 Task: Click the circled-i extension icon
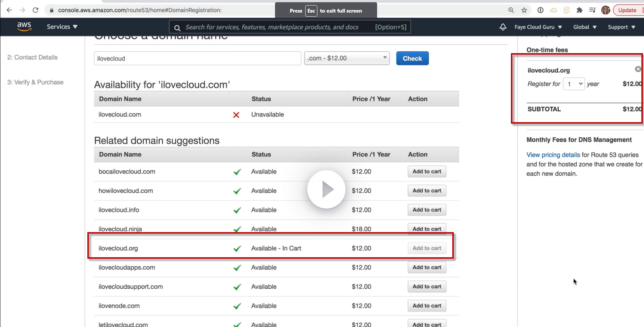[x=540, y=10]
